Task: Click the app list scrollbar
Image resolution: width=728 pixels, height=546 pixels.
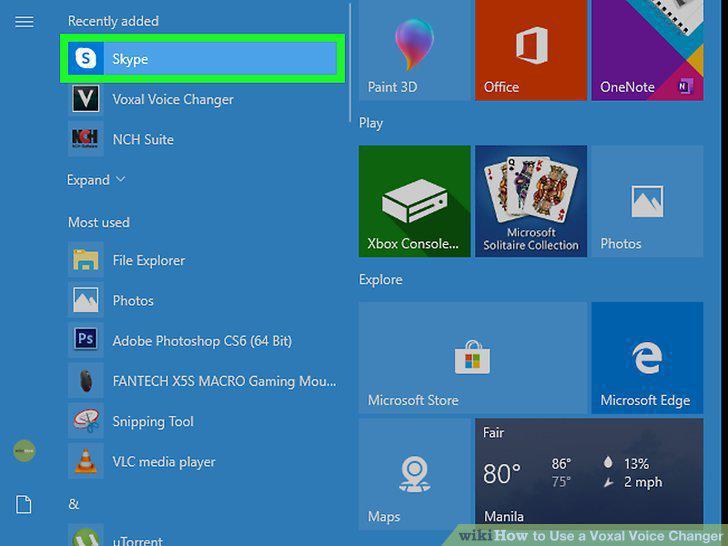Action: click(350, 64)
